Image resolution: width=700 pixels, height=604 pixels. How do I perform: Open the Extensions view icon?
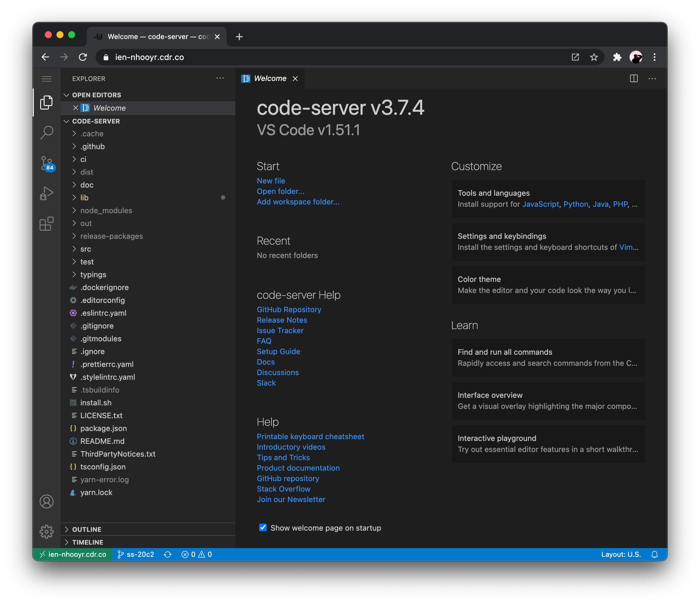pos(46,224)
